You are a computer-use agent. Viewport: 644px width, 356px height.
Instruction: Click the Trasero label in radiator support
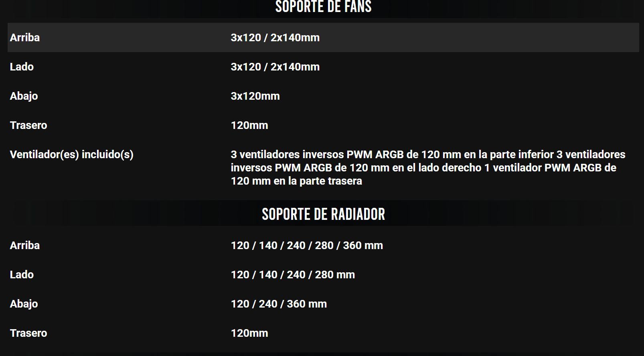point(28,333)
